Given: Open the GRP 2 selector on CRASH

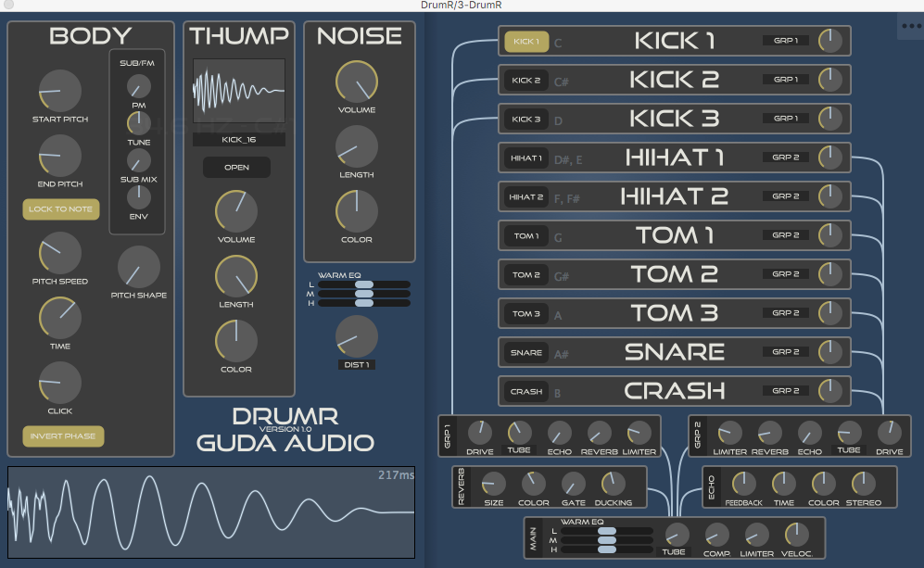Looking at the screenshot, I should 786,391.
